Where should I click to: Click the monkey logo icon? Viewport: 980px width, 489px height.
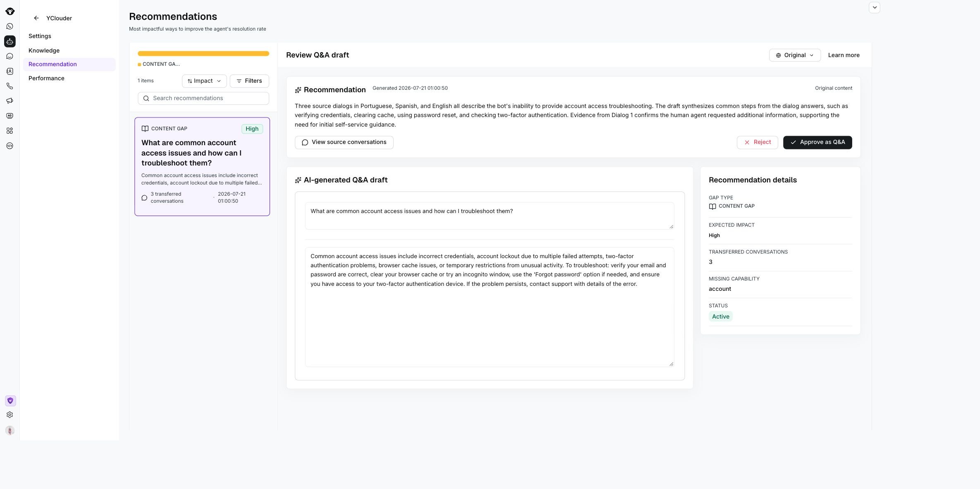(x=10, y=11)
